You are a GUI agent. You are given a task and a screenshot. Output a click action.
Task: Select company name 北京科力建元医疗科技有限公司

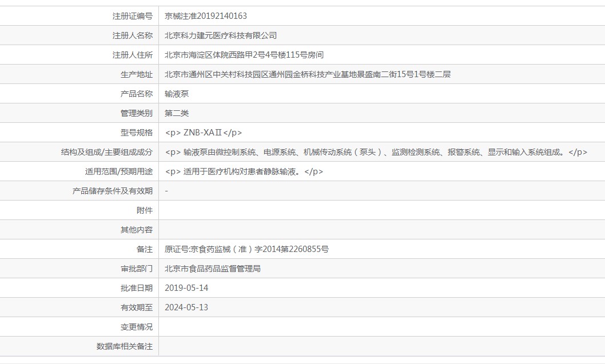(221, 35)
